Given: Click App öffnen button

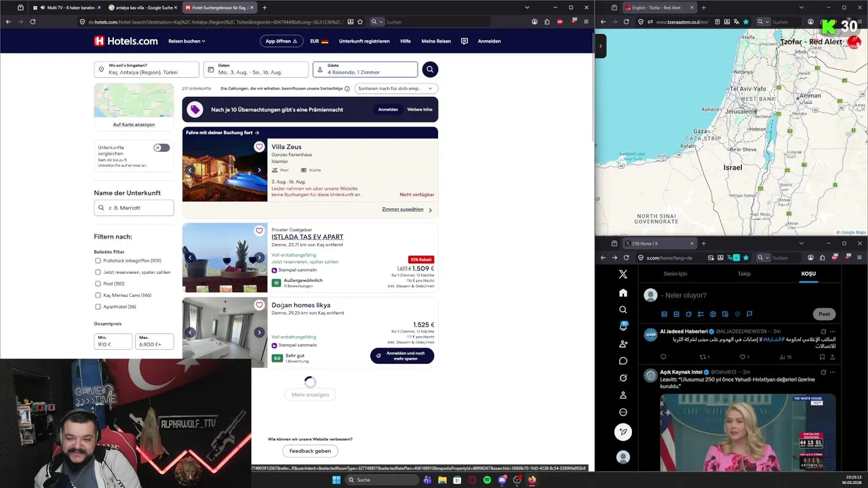Looking at the screenshot, I should (x=281, y=41).
